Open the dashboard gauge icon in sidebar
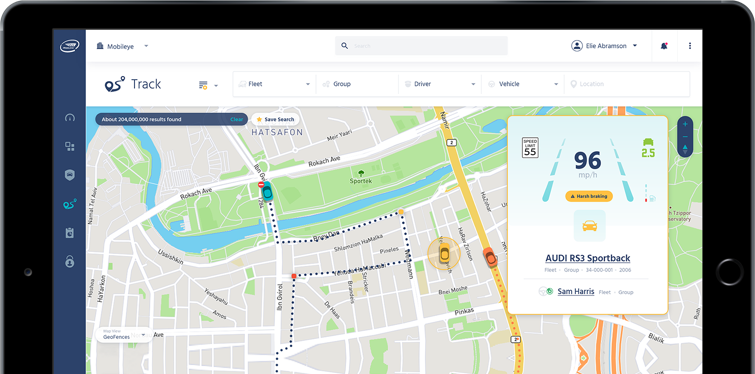 [x=70, y=117]
